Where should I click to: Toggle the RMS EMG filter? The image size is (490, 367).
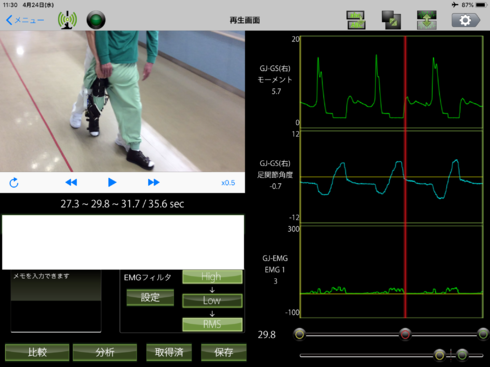point(212,324)
